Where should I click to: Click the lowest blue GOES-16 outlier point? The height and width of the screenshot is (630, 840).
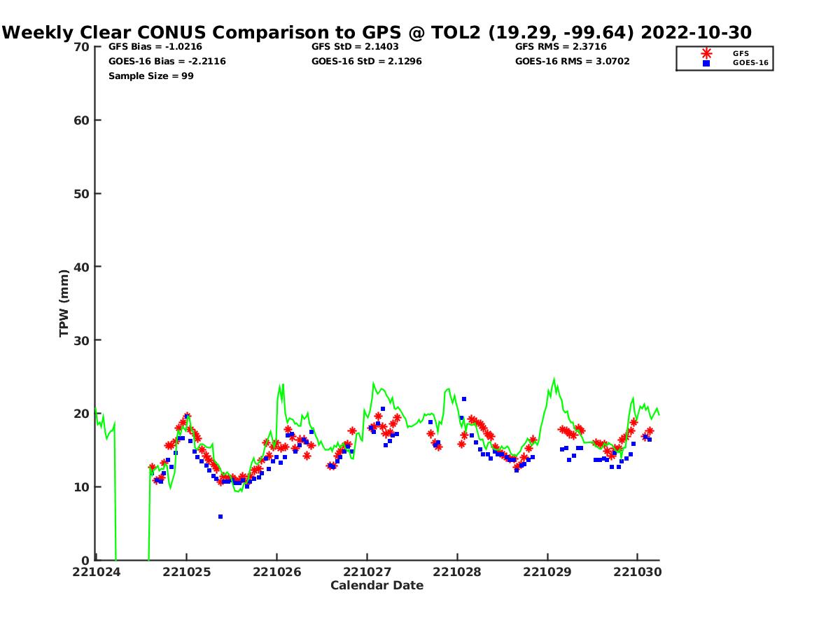(220, 517)
